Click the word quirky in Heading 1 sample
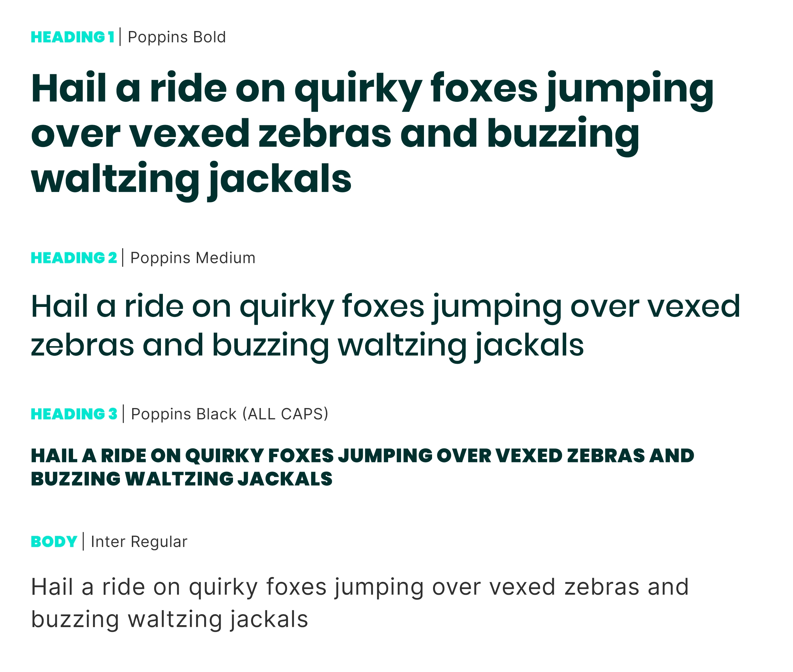This screenshot has width=793, height=672. click(x=358, y=90)
